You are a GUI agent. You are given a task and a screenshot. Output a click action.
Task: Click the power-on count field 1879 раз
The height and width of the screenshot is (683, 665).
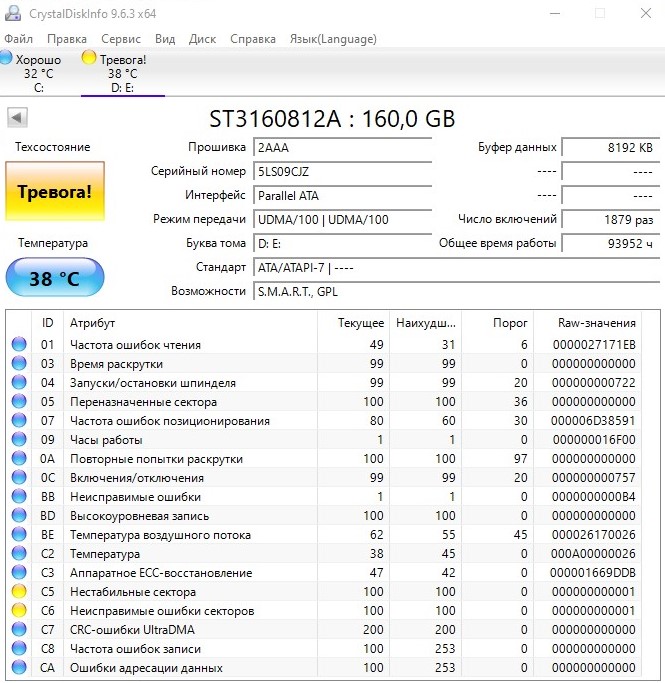coord(611,220)
